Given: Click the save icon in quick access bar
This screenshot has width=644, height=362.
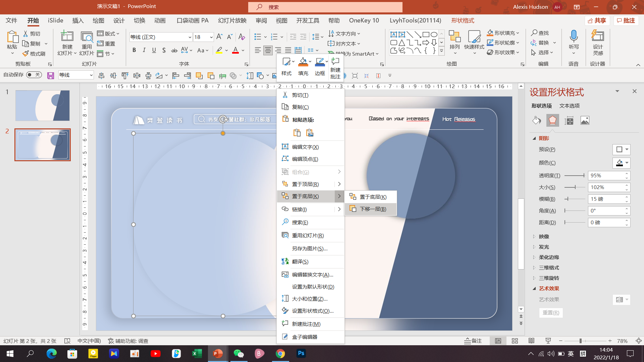Looking at the screenshot, I should (x=51, y=75).
